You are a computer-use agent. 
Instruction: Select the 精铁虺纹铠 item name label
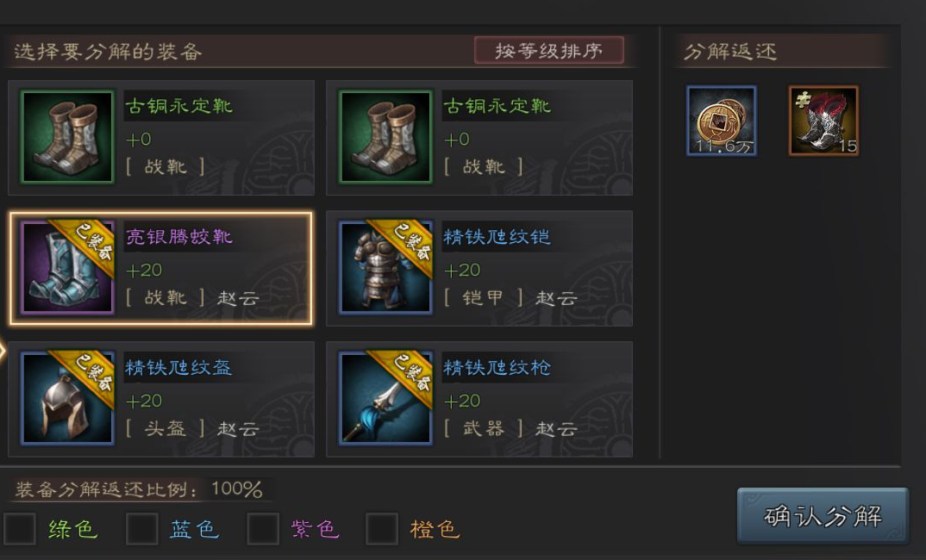point(497,237)
